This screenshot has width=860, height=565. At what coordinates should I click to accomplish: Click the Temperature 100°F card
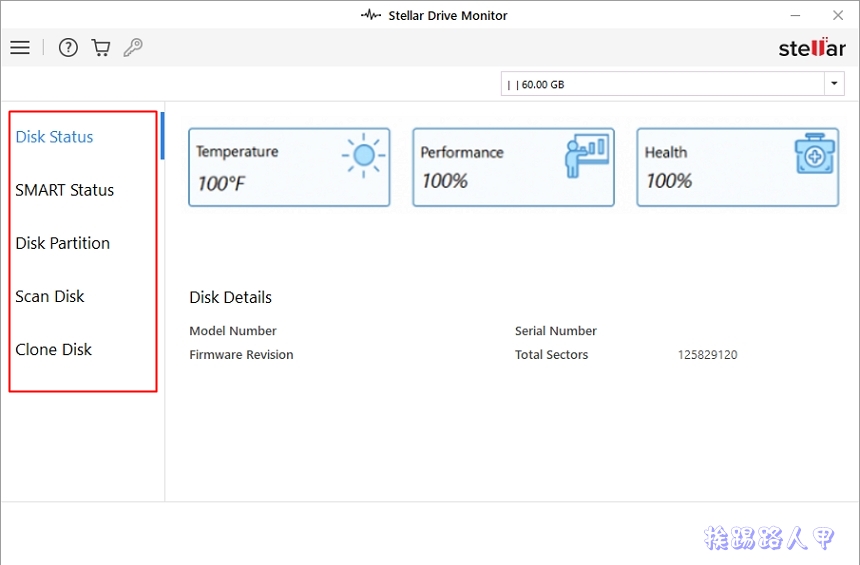(x=289, y=167)
